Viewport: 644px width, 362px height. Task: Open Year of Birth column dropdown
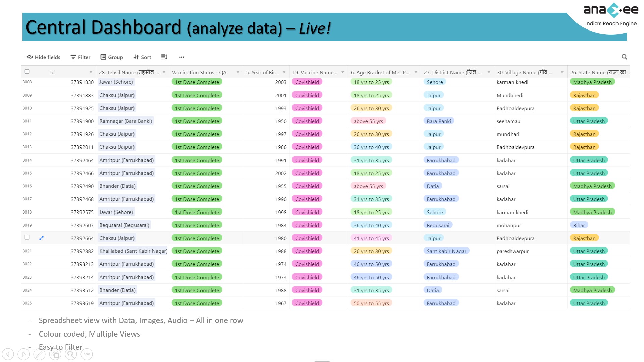pyautogui.click(x=284, y=72)
